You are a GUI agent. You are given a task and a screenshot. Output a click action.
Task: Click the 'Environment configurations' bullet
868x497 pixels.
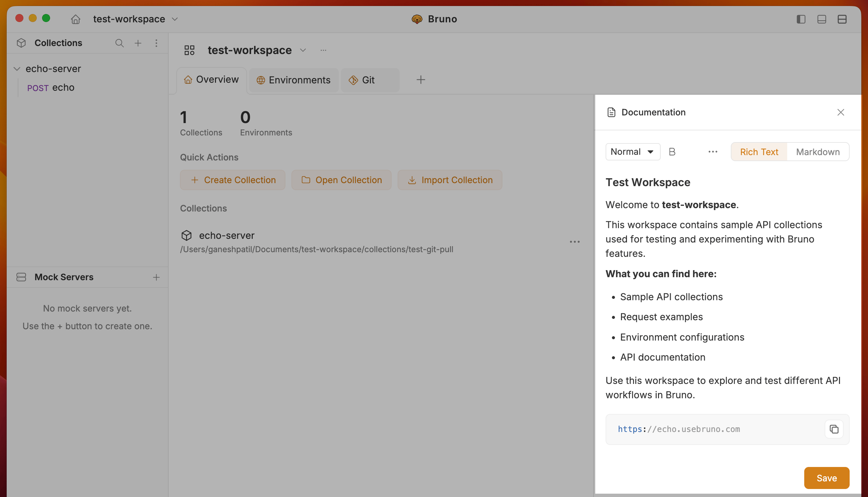coord(682,337)
